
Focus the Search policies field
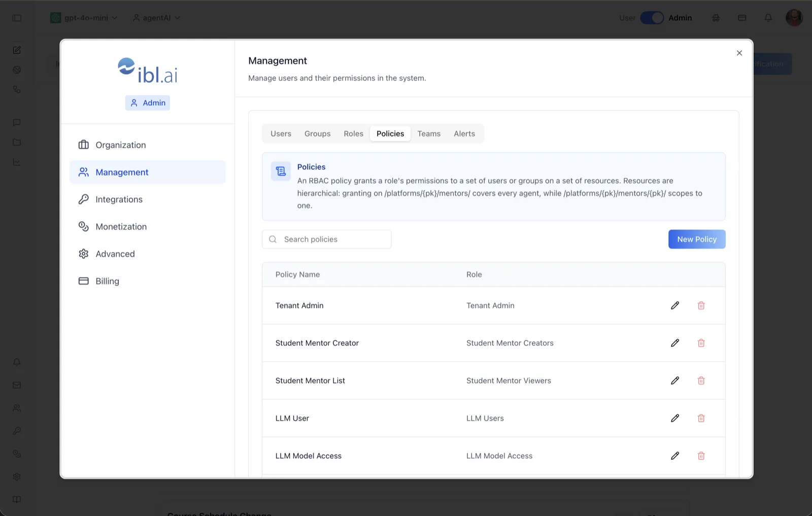pos(326,239)
